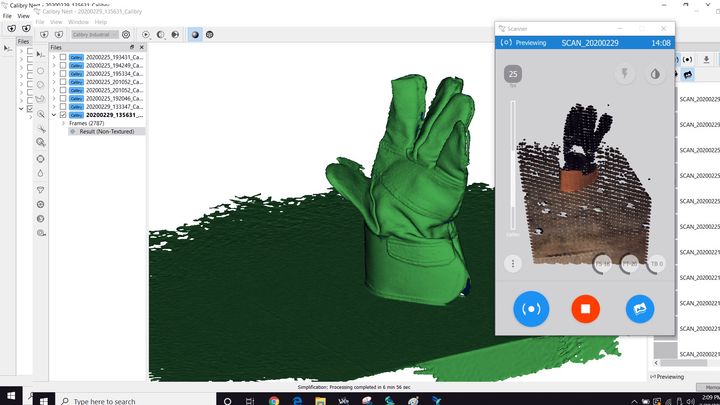The height and width of the screenshot is (405, 720).
Task: Open the three-dot options in Scanner
Action: coord(513,264)
